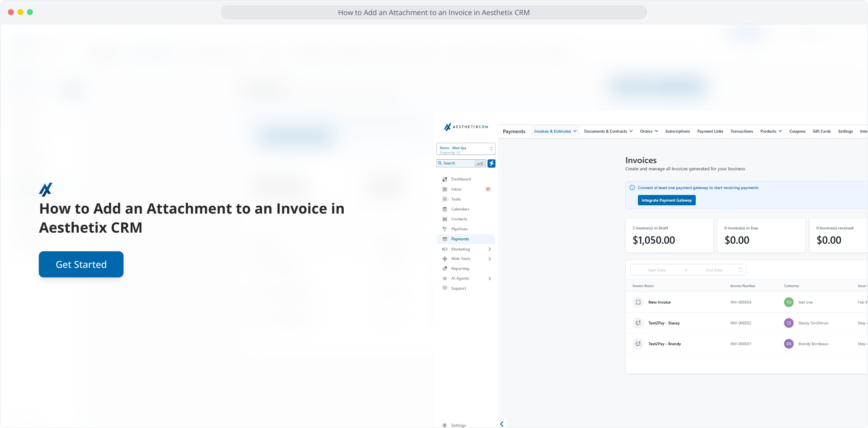This screenshot has width=868, height=428.
Task: Open the Demo - Med Spa location switcher
Action: click(466, 149)
